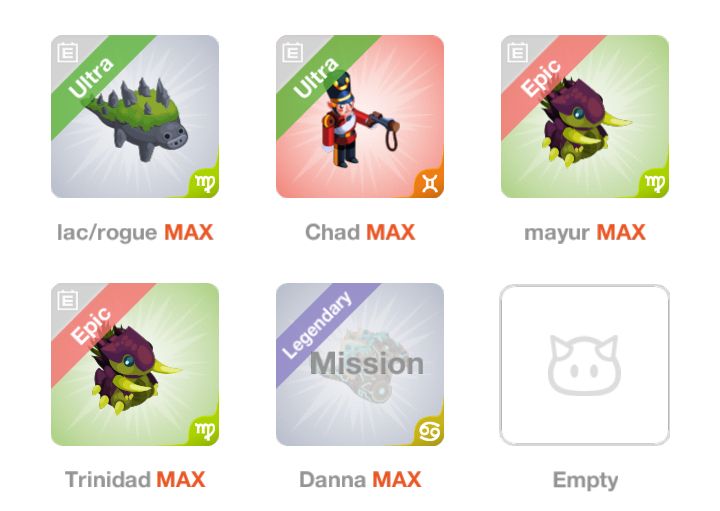720x511 pixels.
Task: Click the Ultra ribbon on Chad card
Action: point(316,78)
